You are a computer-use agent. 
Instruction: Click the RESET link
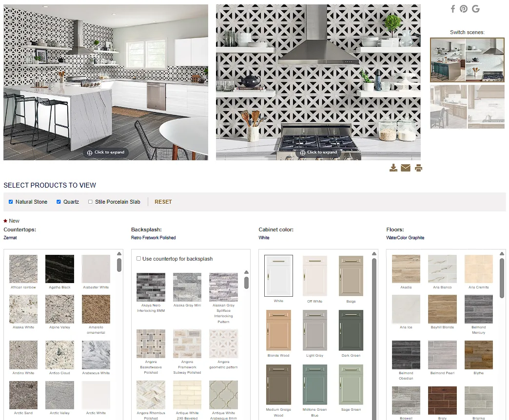tap(163, 202)
